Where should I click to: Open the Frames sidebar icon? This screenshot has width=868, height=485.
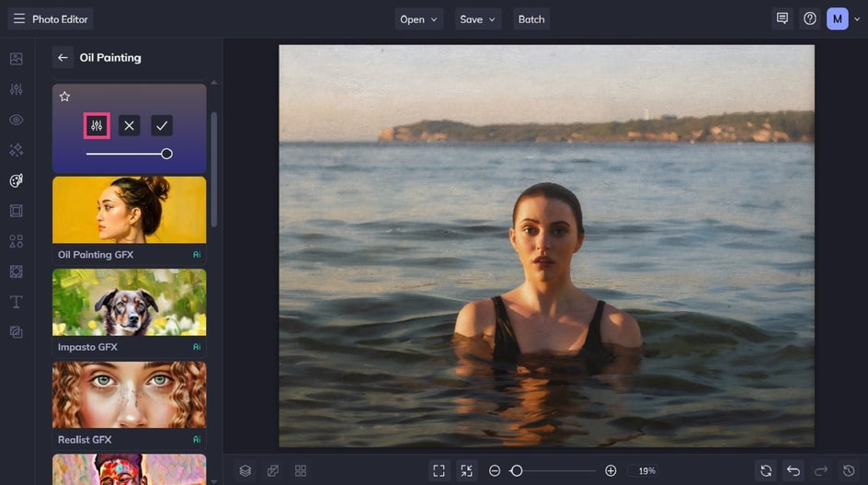[16, 211]
